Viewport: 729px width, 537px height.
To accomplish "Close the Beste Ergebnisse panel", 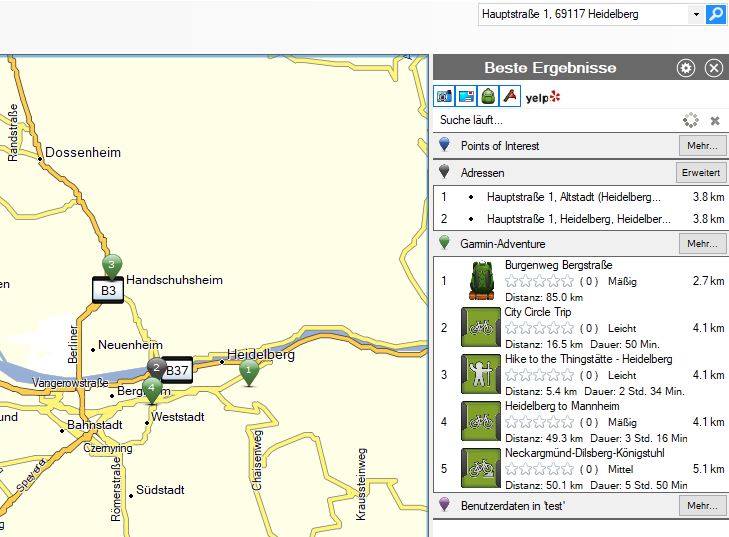I will pos(713,68).
